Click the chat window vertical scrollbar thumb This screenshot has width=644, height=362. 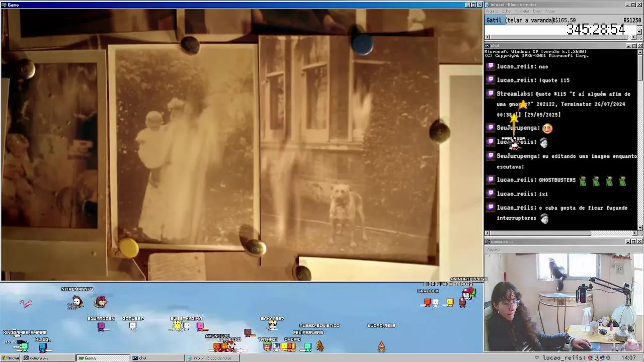639,66
